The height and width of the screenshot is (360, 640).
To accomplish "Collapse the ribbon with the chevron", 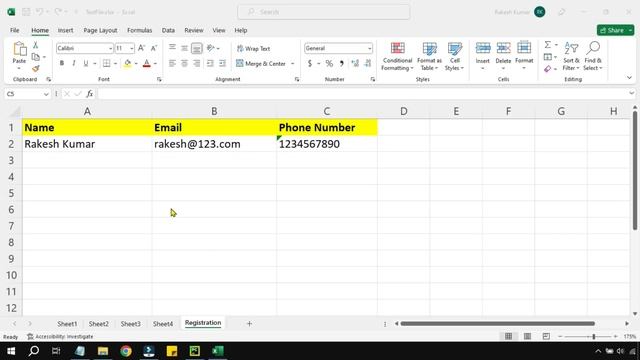I will click(629, 78).
